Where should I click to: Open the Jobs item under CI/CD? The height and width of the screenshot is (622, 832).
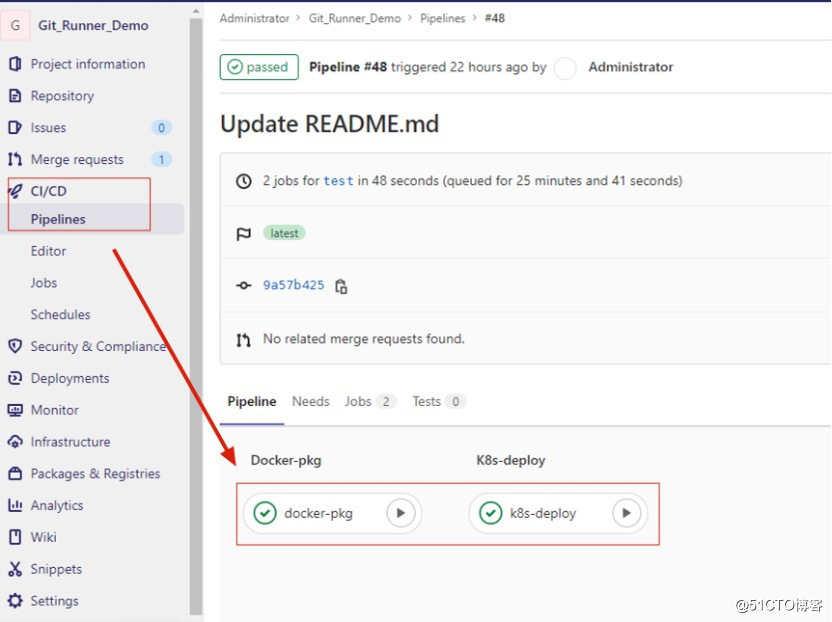tap(44, 283)
